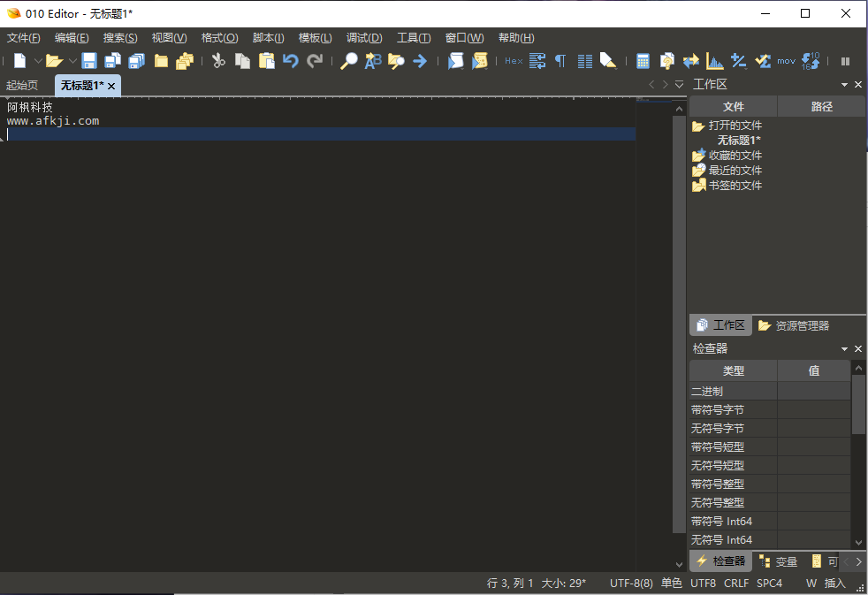The height and width of the screenshot is (595, 868).
Task: Toggle the word wrap (linefeed) icon
Action: [537, 61]
